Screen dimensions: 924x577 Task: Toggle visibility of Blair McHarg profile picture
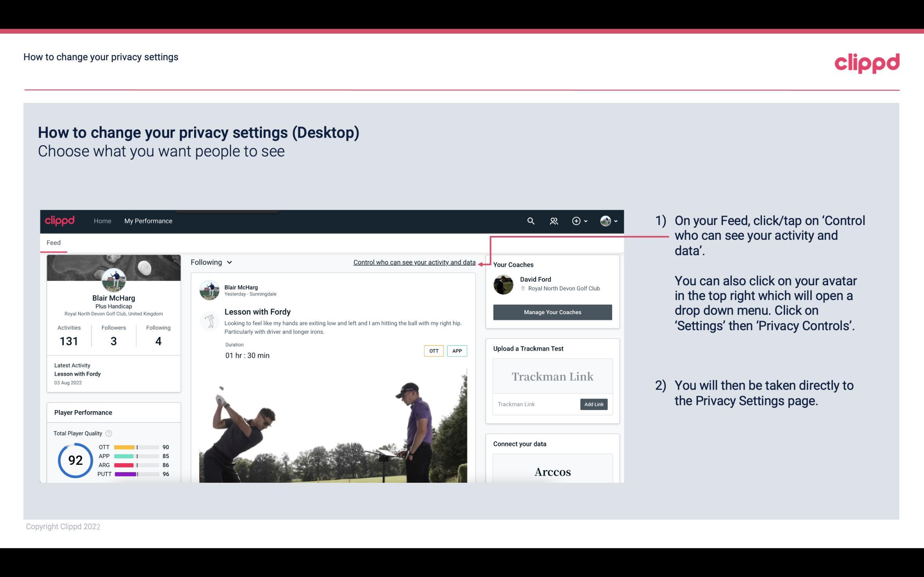113,279
